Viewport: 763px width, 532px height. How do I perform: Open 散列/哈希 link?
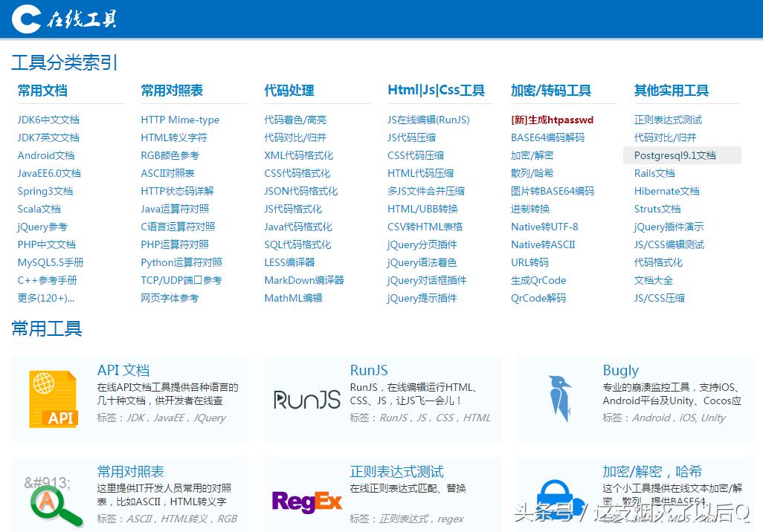[532, 173]
